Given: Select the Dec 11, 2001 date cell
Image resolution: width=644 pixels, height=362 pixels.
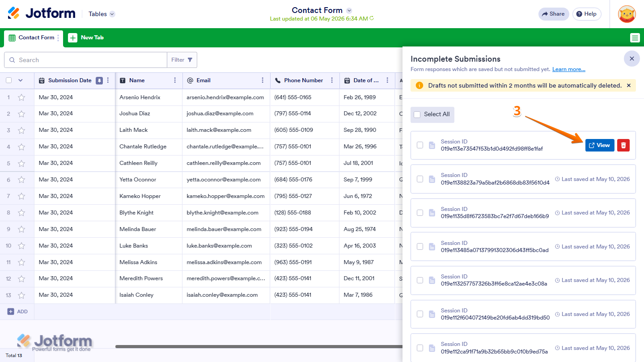Looking at the screenshot, I should pos(367,279).
